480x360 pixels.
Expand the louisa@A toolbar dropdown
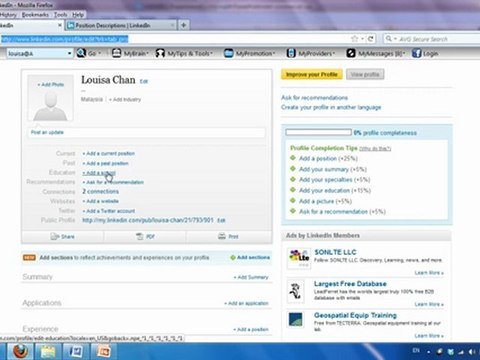[69, 53]
